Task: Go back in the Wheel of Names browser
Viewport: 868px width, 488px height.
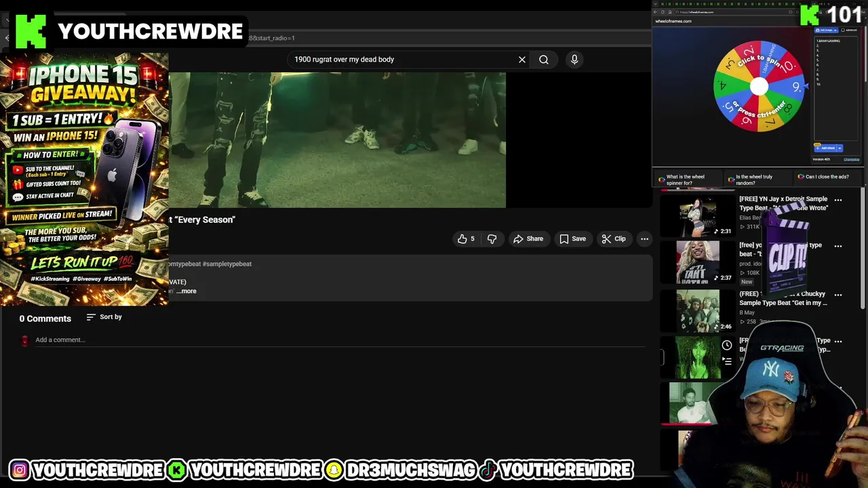Action: pyautogui.click(x=655, y=12)
